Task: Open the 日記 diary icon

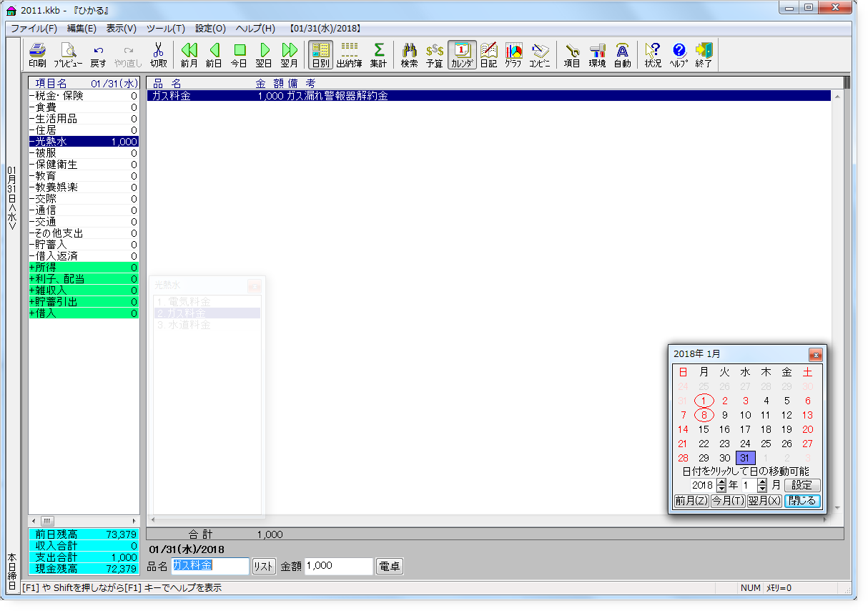Action: (x=488, y=54)
